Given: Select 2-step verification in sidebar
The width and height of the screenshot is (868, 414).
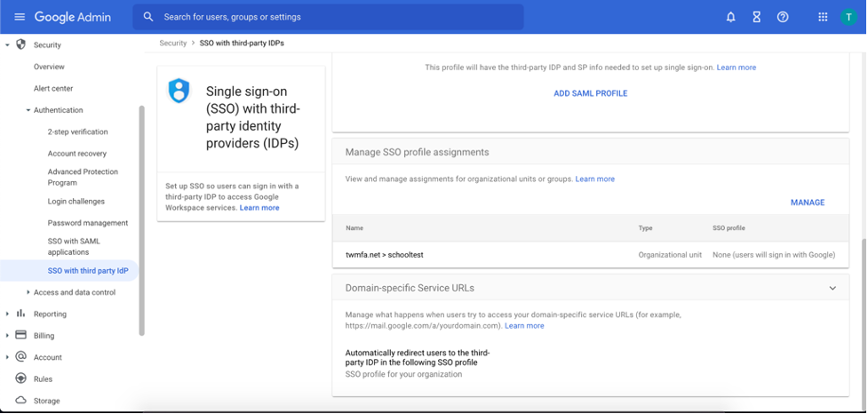Looking at the screenshot, I should click(77, 131).
